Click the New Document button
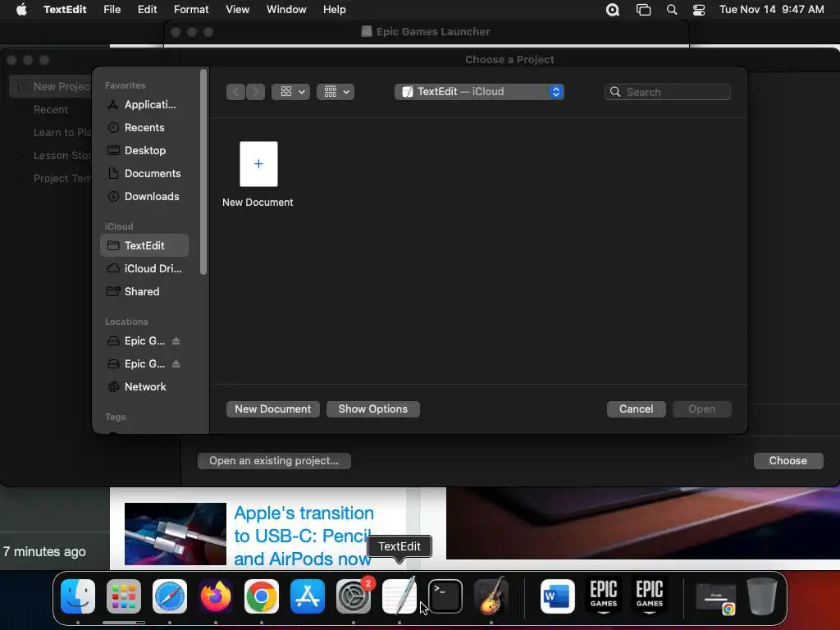This screenshot has width=840, height=630. (272, 409)
